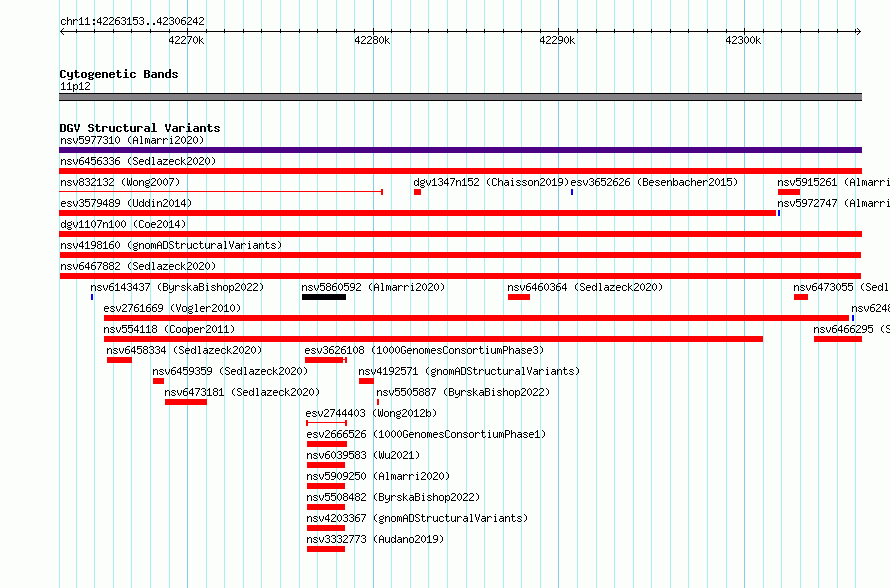Click nsv6459359 (Sedlazeck2020) label

click(x=230, y=371)
